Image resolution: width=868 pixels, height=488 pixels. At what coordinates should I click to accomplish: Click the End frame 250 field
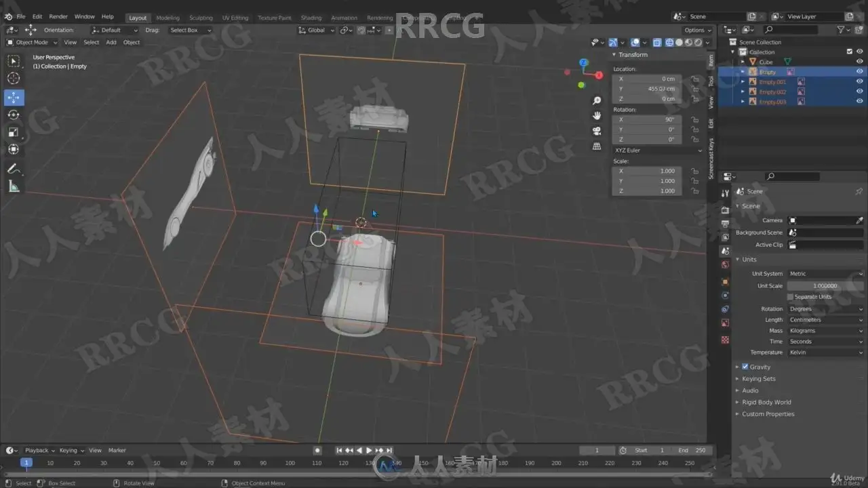(692, 450)
